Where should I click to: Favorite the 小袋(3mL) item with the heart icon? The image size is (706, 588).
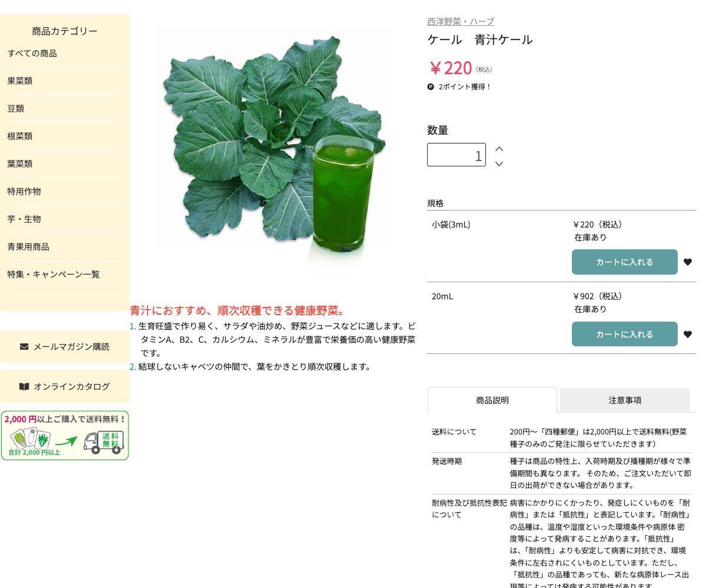688,262
